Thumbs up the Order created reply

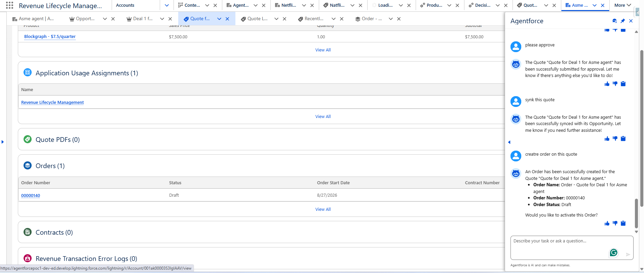[607, 223]
